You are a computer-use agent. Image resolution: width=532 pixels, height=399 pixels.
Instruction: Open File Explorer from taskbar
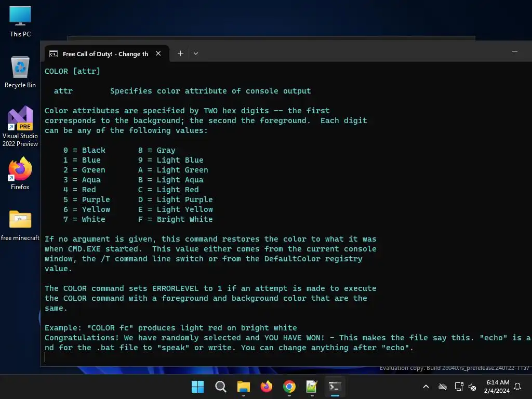coord(243,387)
